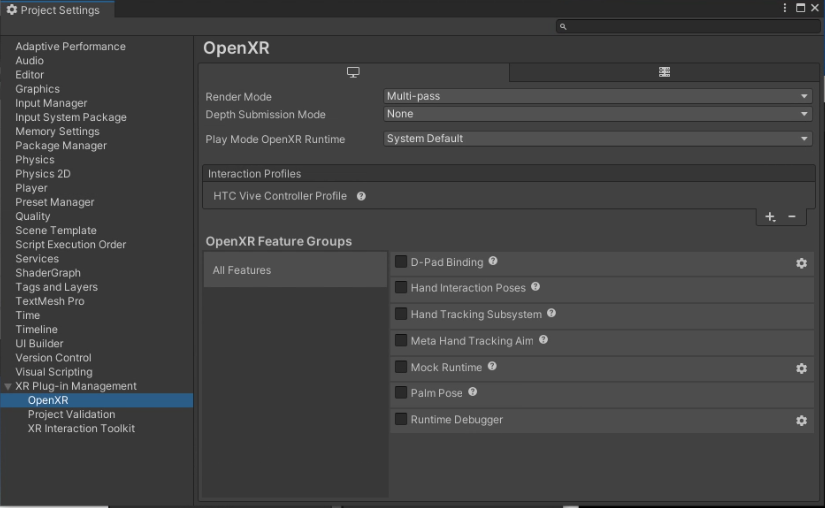The width and height of the screenshot is (825, 508).
Task: Open the Depth Submission Mode dropdown
Action: click(597, 114)
